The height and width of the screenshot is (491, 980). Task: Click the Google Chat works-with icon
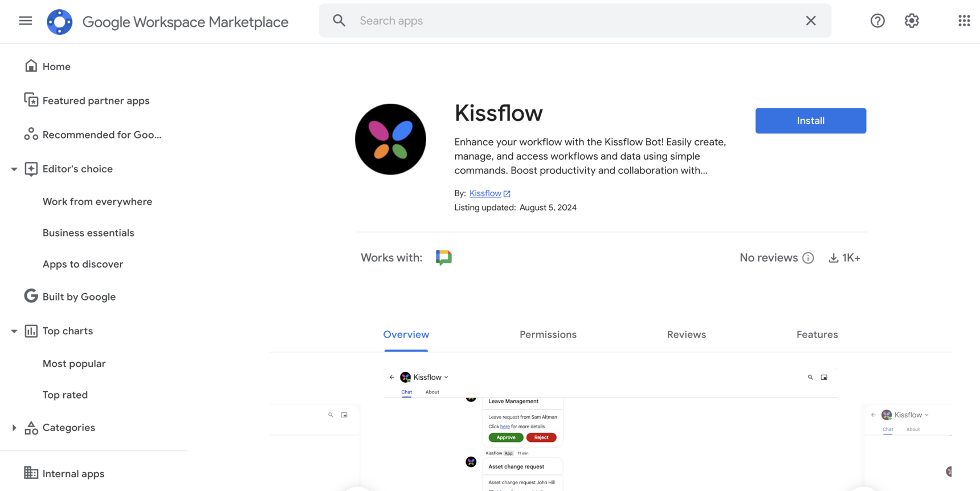tap(444, 257)
